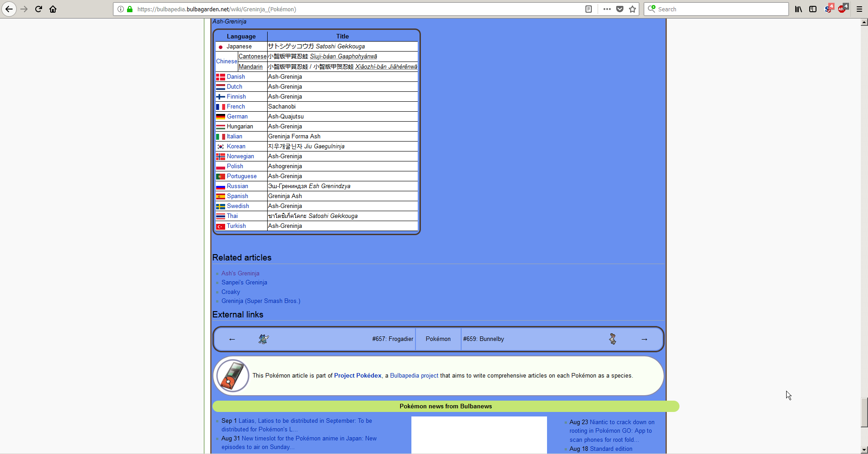Go back to the previous page
This screenshot has width=868, height=454.
pyautogui.click(x=9, y=9)
